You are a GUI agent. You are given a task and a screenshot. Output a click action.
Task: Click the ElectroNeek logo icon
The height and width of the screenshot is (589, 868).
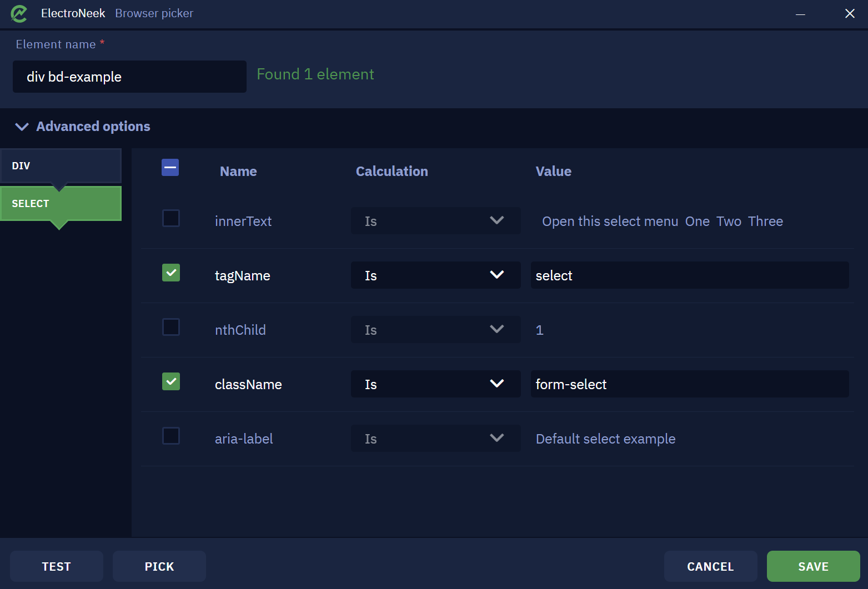19,13
